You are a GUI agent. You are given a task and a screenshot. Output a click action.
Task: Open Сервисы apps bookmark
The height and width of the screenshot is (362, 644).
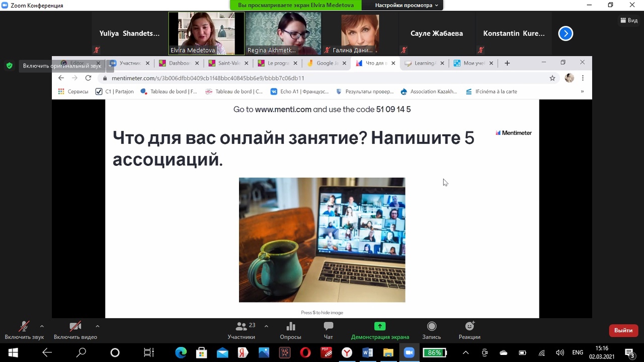73,92
